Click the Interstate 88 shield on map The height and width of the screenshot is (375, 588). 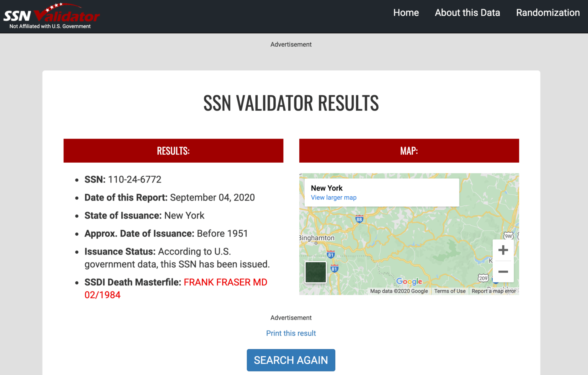tap(359, 219)
